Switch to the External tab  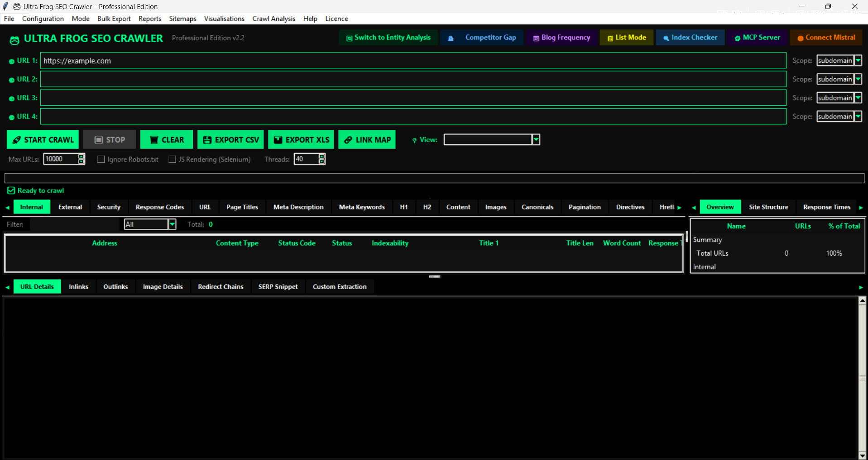pos(70,207)
